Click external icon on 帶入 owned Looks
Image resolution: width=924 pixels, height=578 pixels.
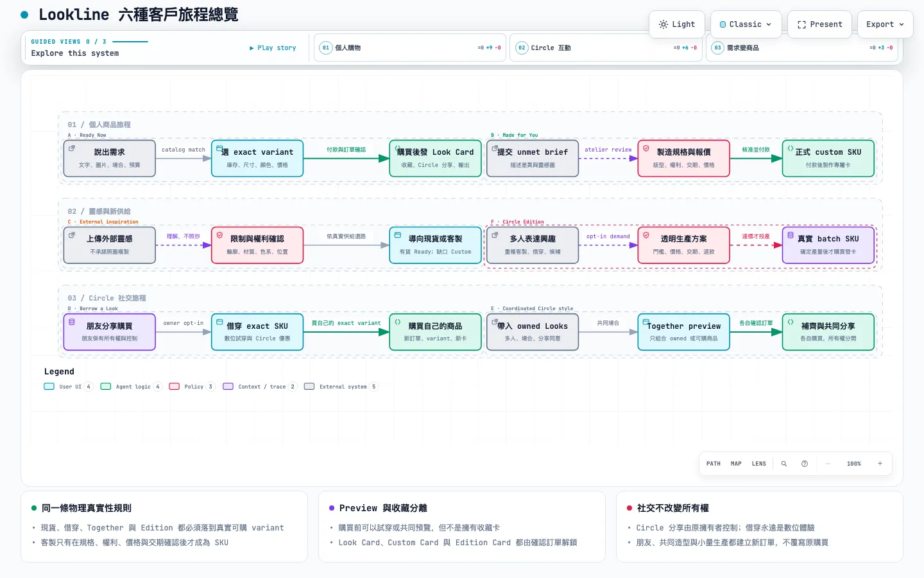pos(495,322)
